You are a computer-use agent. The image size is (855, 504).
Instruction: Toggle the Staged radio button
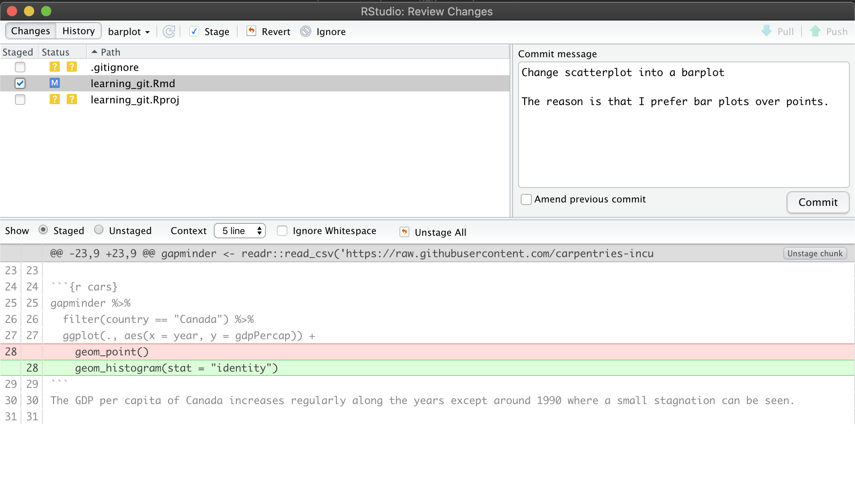(x=42, y=230)
